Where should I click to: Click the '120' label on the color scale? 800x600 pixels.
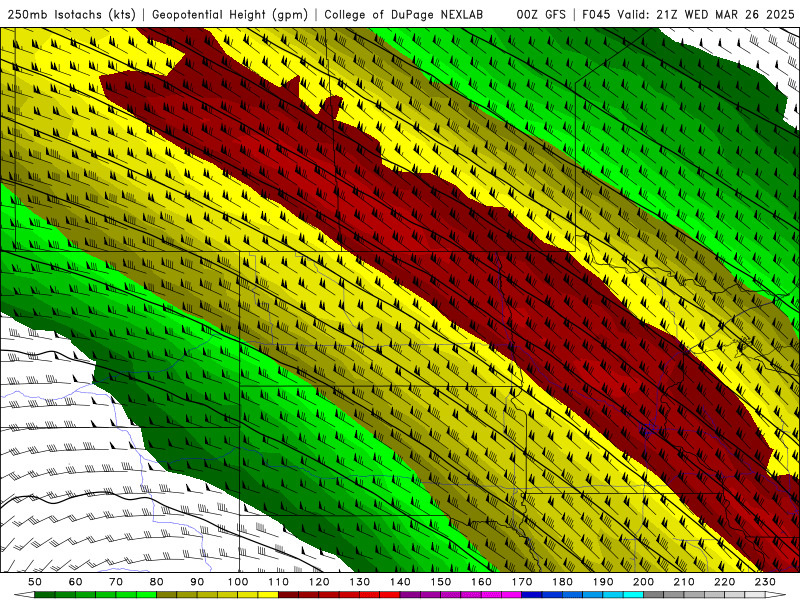(319, 582)
